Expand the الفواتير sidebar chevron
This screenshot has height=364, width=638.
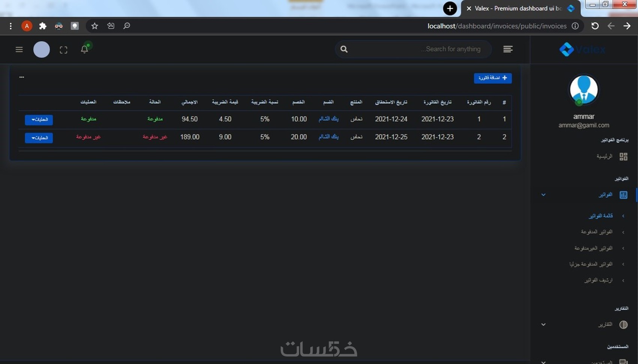click(543, 195)
